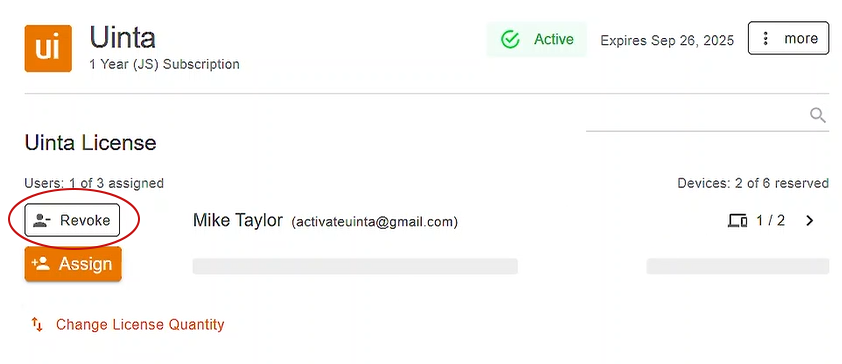
Task: Click the Active status badge
Action: 536,40
